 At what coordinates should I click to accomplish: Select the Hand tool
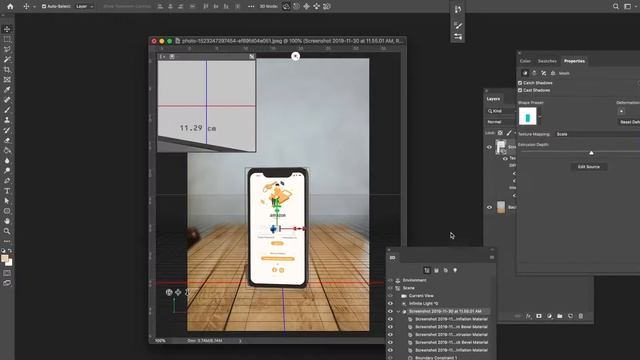click(x=7, y=221)
